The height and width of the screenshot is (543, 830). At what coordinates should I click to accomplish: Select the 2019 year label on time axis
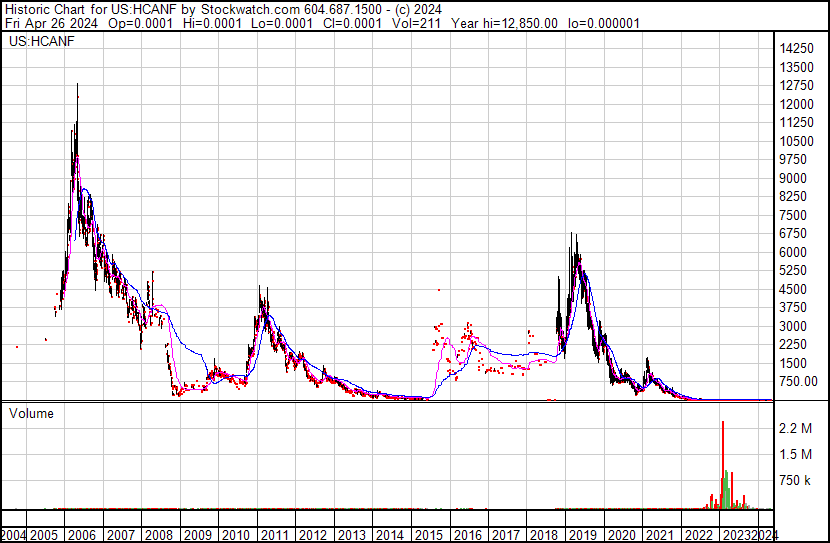point(582,535)
